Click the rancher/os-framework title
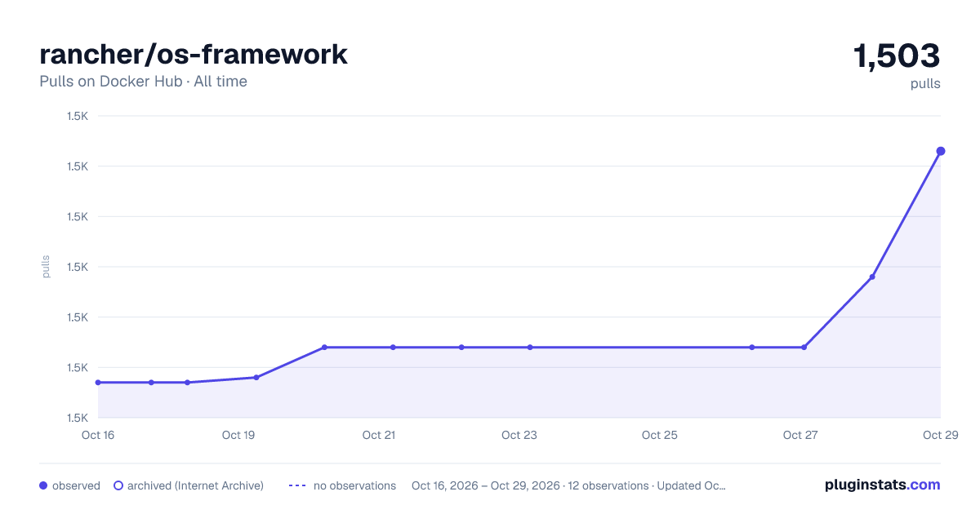980x514 pixels. pyautogui.click(x=194, y=54)
